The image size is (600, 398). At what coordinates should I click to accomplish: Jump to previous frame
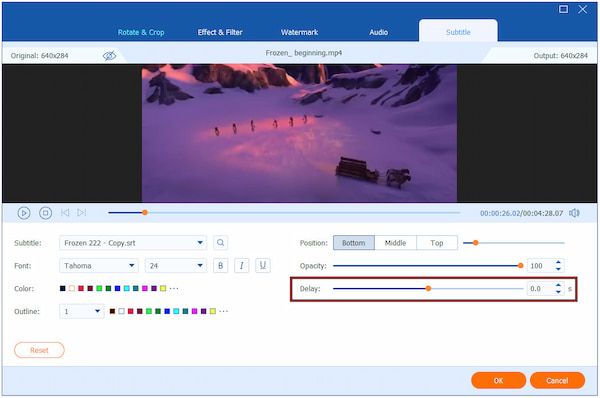coord(65,213)
